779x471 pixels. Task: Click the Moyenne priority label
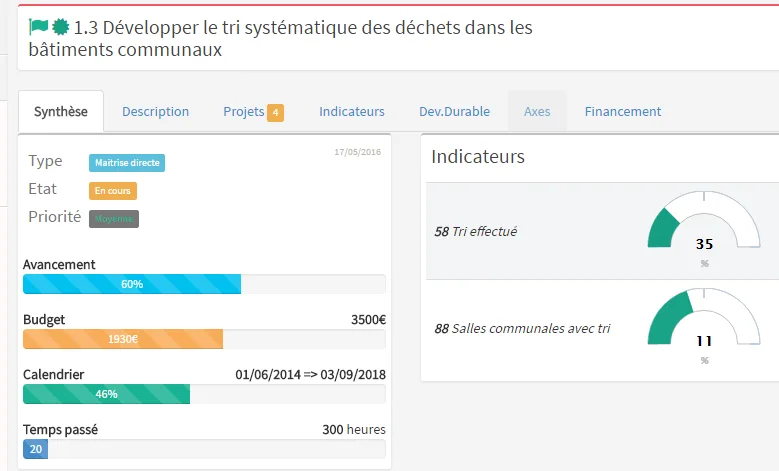(114, 219)
